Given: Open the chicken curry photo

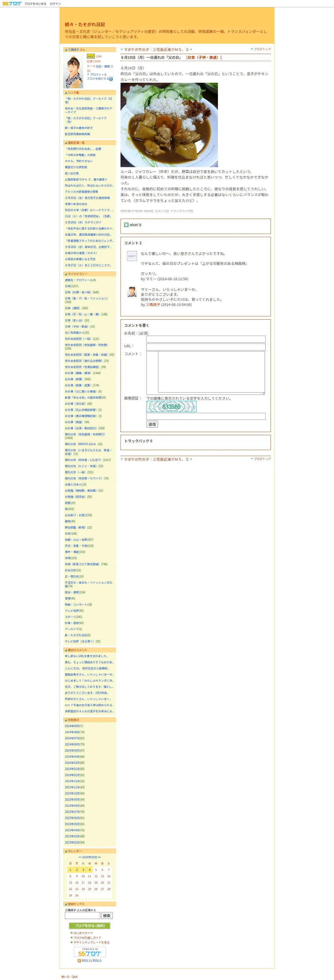Looking at the screenshot, I should [169, 125].
